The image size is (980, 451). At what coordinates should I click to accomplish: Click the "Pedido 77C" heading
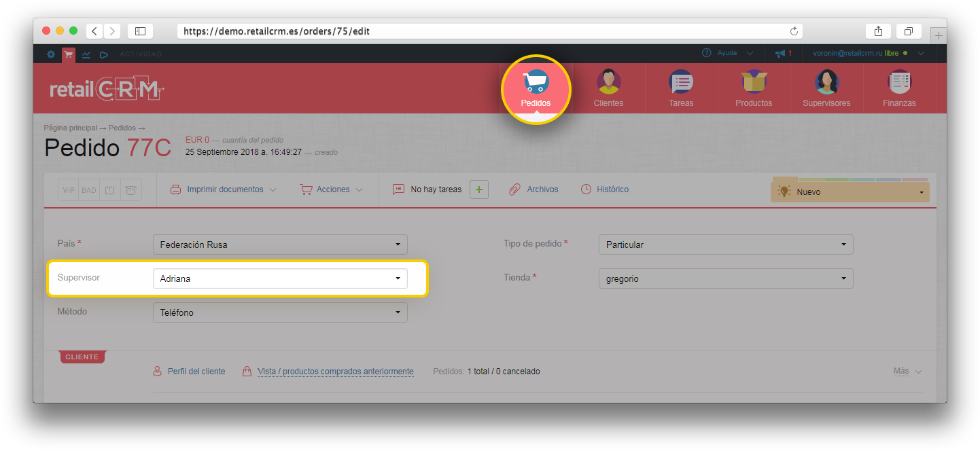pyautogui.click(x=107, y=147)
